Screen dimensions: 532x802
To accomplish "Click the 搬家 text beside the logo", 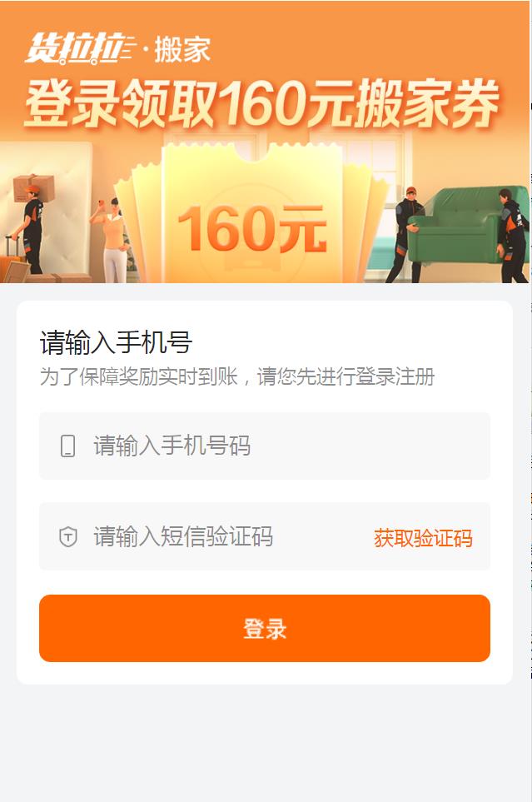I will click(182, 50).
